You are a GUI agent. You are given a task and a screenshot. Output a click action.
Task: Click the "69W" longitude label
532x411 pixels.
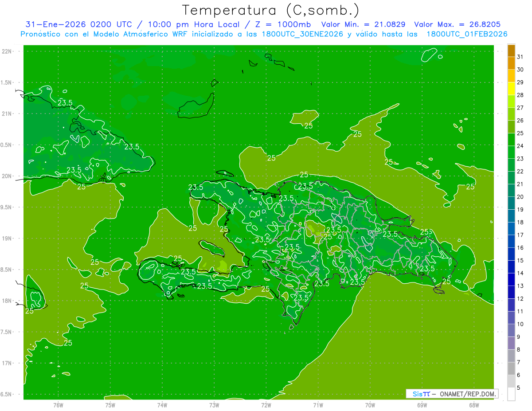tap(422, 405)
